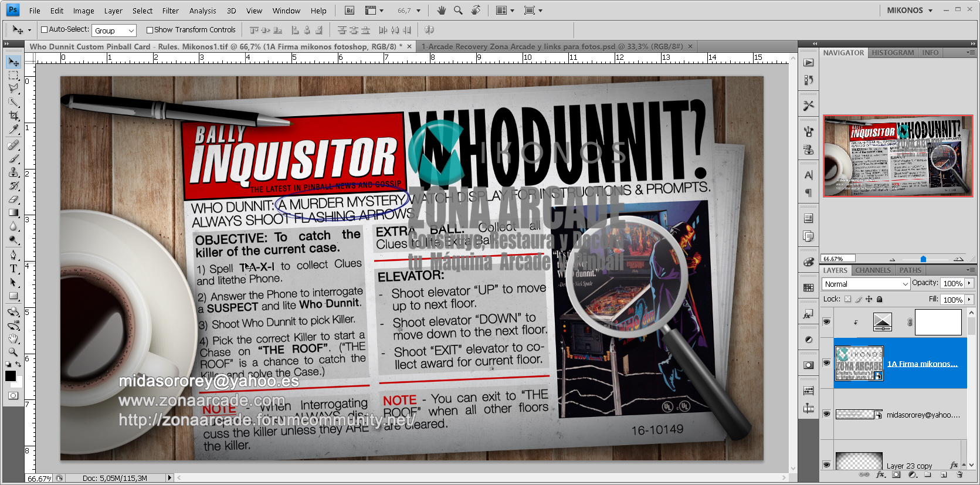Image resolution: width=980 pixels, height=485 pixels.
Task: Select the Eraser tool
Action: (x=13, y=199)
